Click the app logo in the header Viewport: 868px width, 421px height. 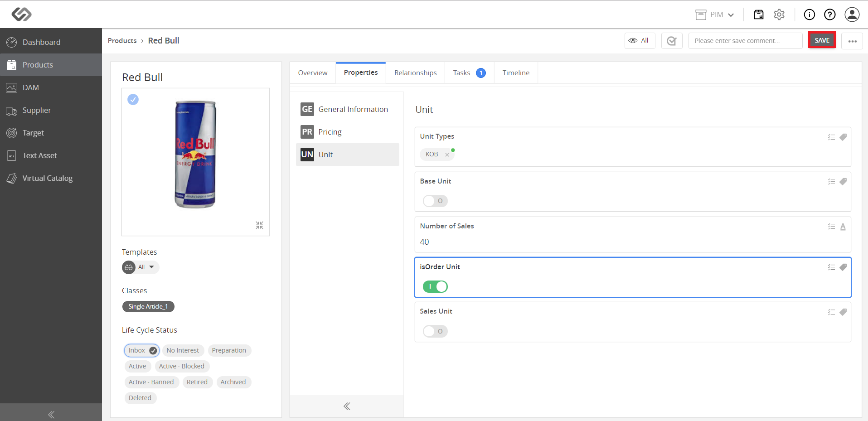coord(21,15)
